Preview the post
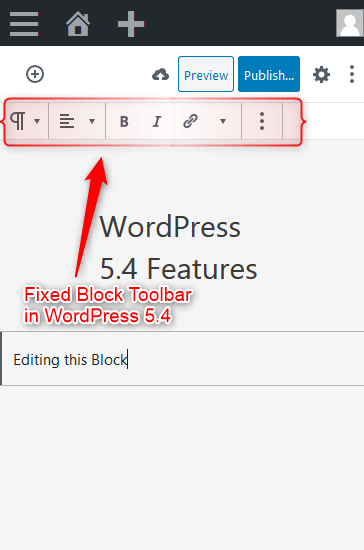The image size is (364, 550). point(206,74)
